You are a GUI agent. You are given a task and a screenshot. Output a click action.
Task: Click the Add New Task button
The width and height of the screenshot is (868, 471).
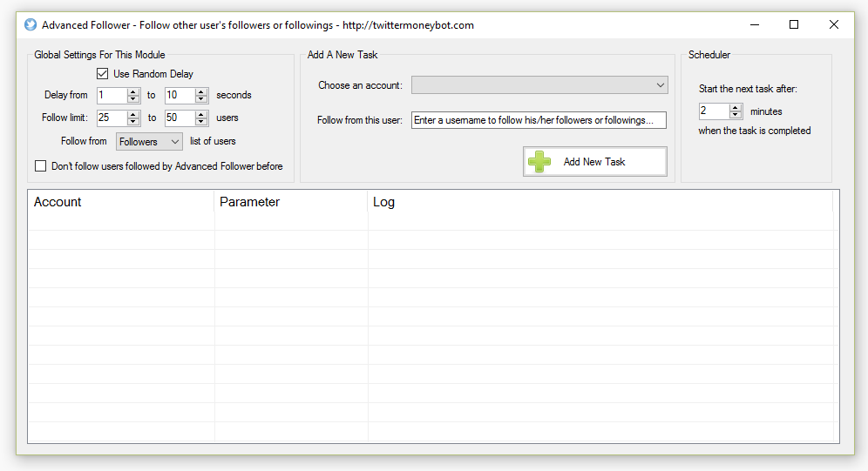(595, 161)
